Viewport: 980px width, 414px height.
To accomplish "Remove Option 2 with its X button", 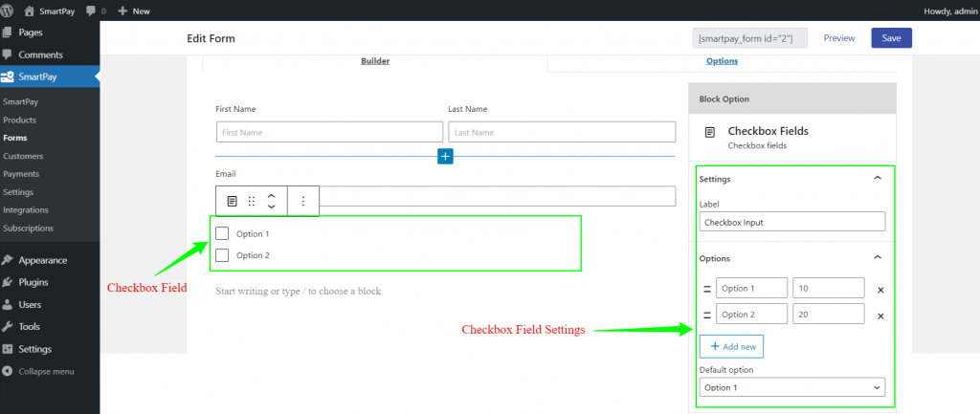I will click(x=880, y=316).
